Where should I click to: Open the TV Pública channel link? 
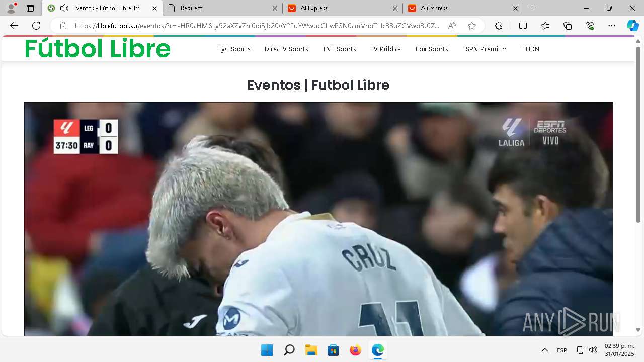point(385,49)
